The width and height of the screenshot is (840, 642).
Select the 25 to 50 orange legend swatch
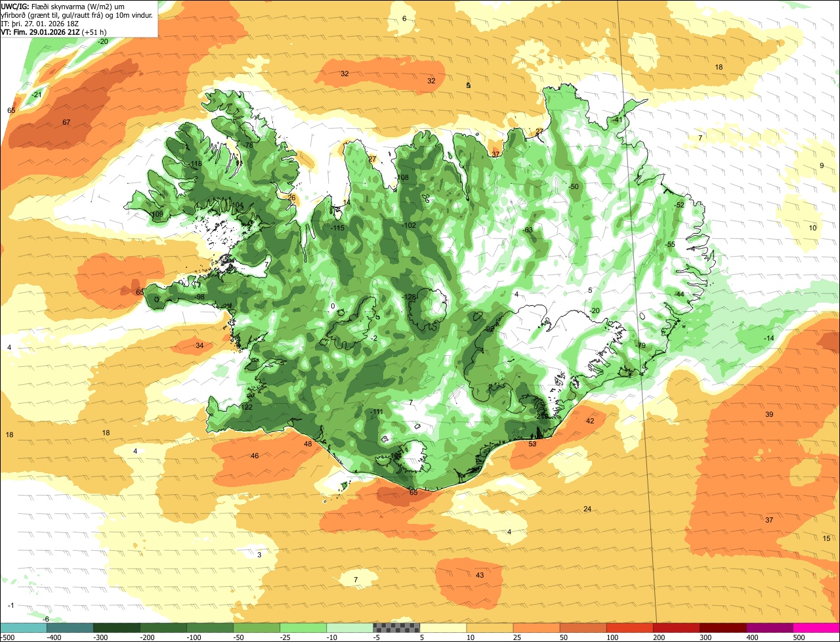point(536,628)
